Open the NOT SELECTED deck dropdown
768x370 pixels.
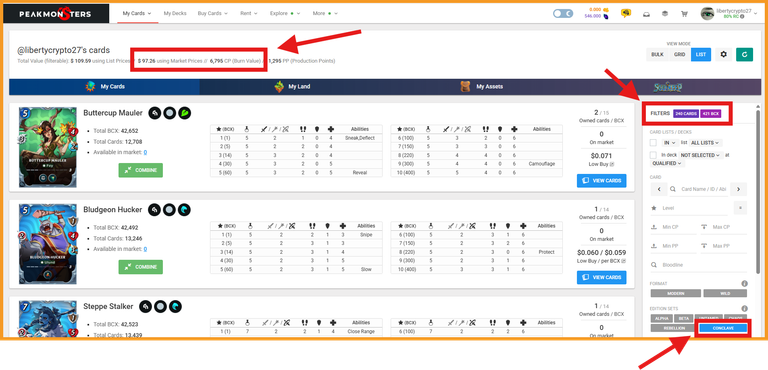pyautogui.click(x=701, y=155)
